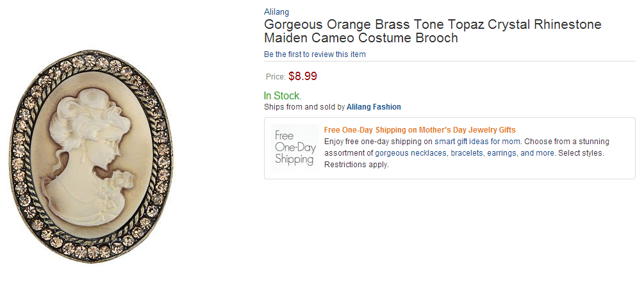Go to the 'bracelets' link
Screen dimensions: 644x287
pos(468,153)
